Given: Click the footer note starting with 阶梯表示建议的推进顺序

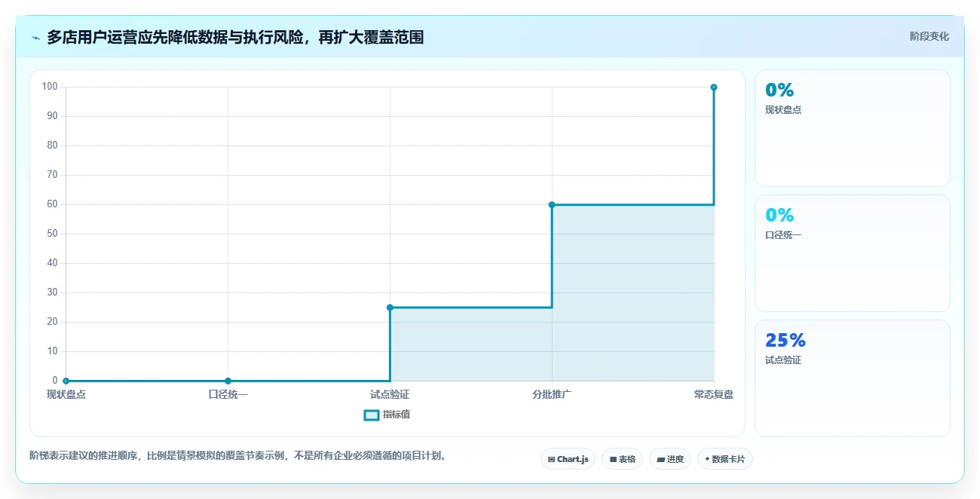Looking at the screenshot, I should pyautogui.click(x=237, y=455).
